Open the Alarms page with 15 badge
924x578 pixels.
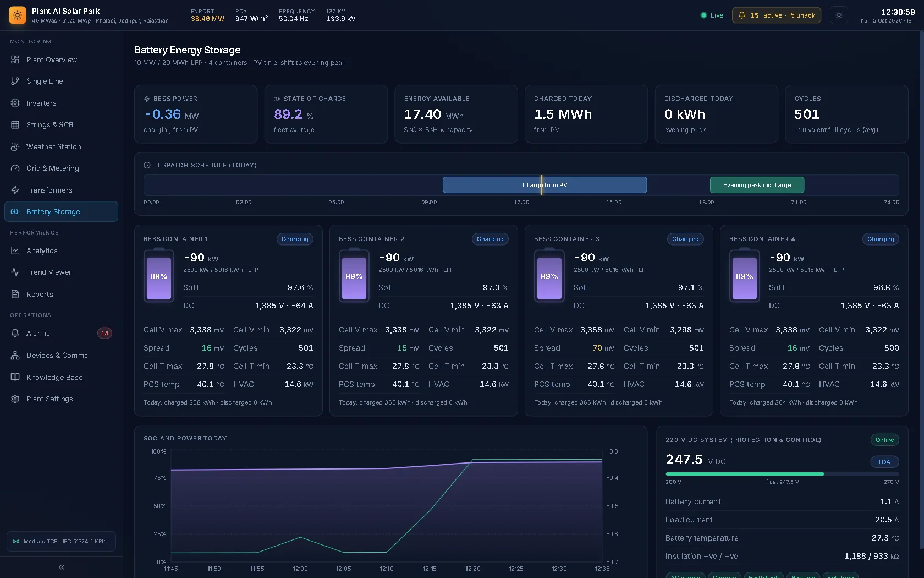[61, 333]
